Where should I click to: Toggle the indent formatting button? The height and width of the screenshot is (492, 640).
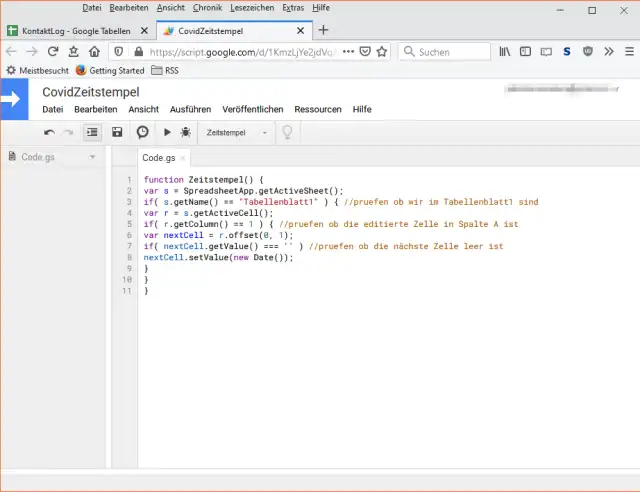click(92, 132)
